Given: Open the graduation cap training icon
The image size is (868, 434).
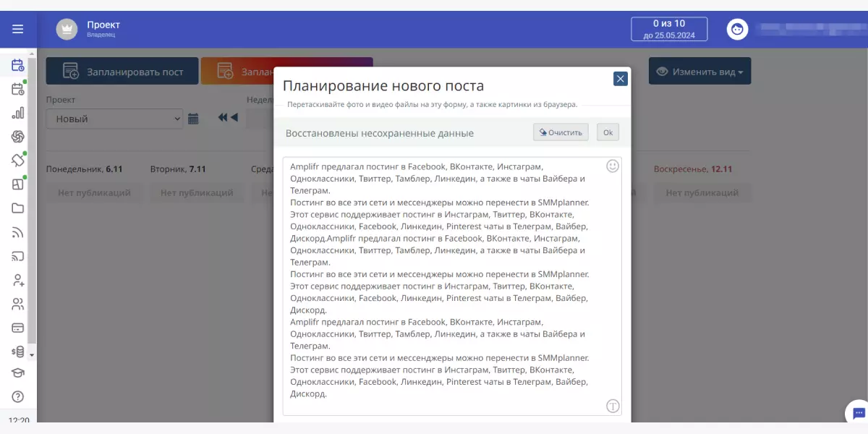Looking at the screenshot, I should click(x=17, y=373).
